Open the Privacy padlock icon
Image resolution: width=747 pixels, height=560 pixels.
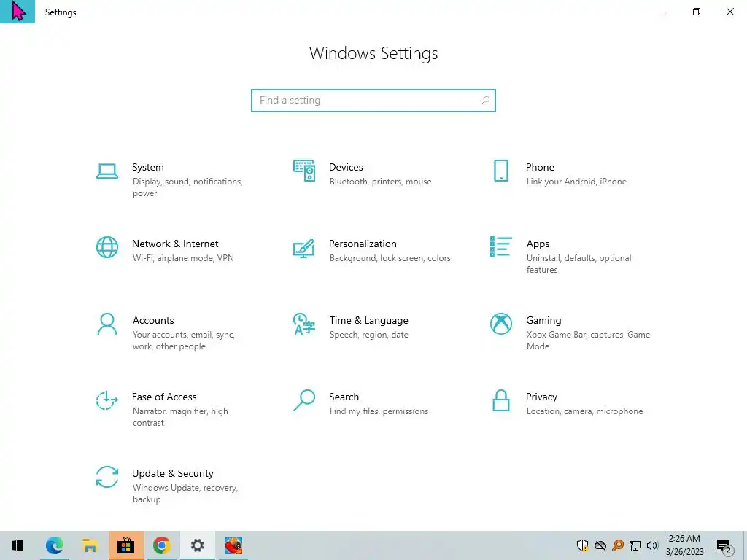[x=500, y=400]
